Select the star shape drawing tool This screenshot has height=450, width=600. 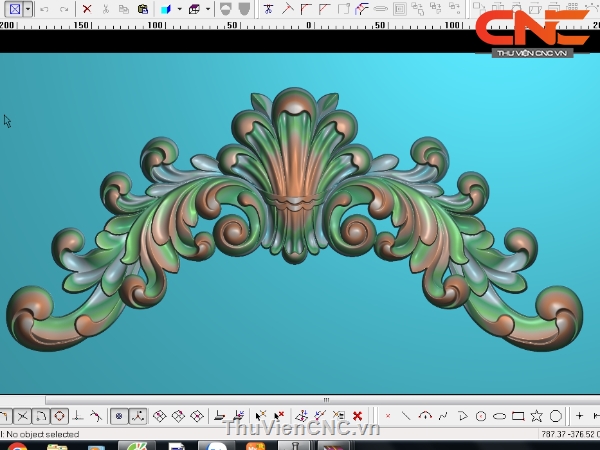point(537,416)
